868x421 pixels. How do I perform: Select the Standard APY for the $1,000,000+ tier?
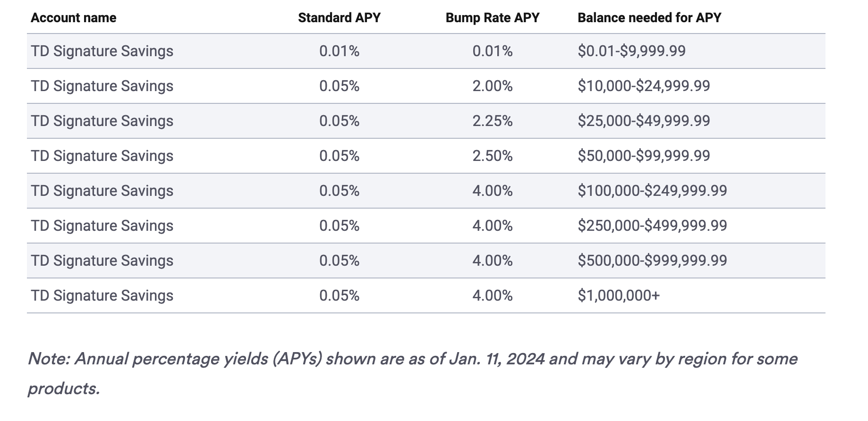339,295
